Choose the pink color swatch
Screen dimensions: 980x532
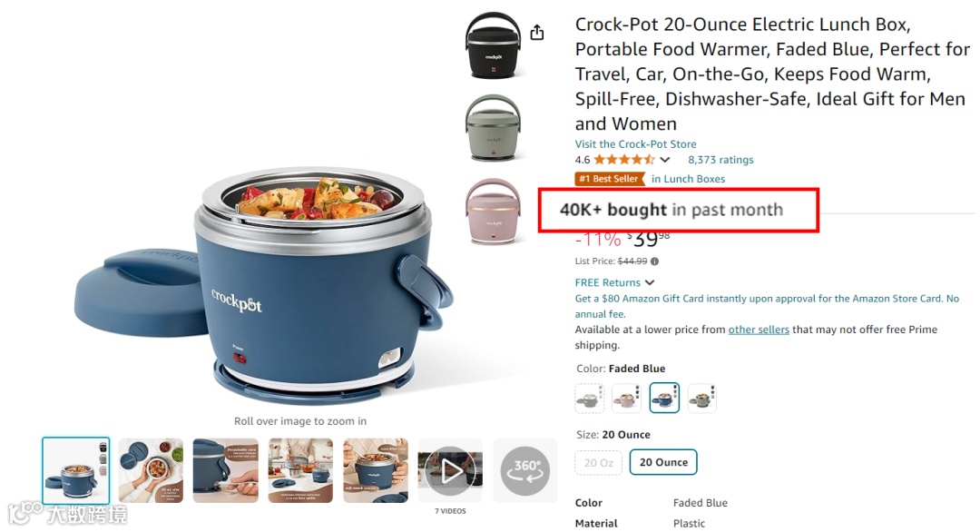pyautogui.click(x=626, y=398)
